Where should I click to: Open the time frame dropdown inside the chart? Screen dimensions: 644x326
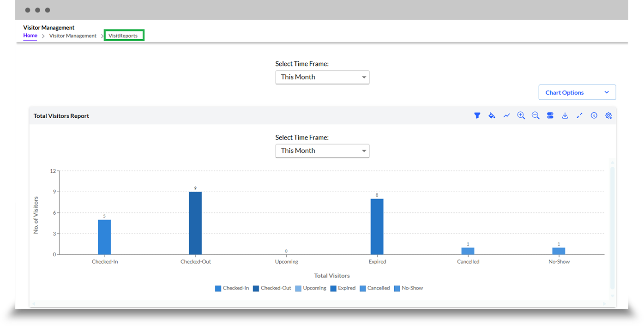point(322,151)
